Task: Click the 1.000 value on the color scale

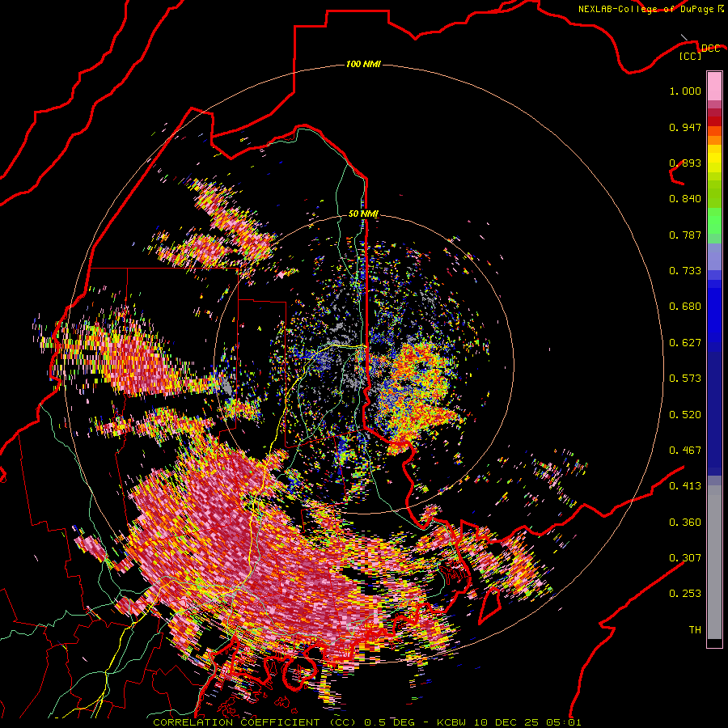Action: point(685,91)
